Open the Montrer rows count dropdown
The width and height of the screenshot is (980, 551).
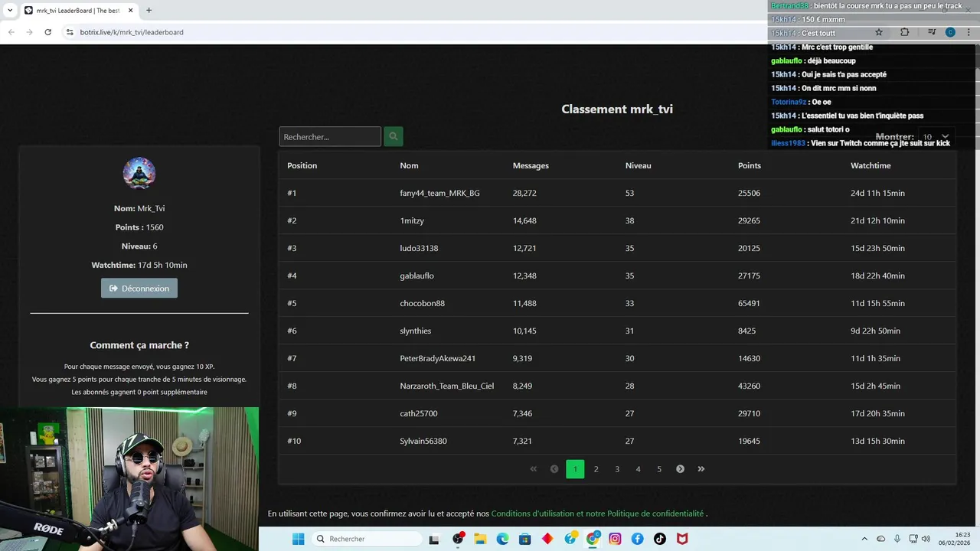pos(936,136)
